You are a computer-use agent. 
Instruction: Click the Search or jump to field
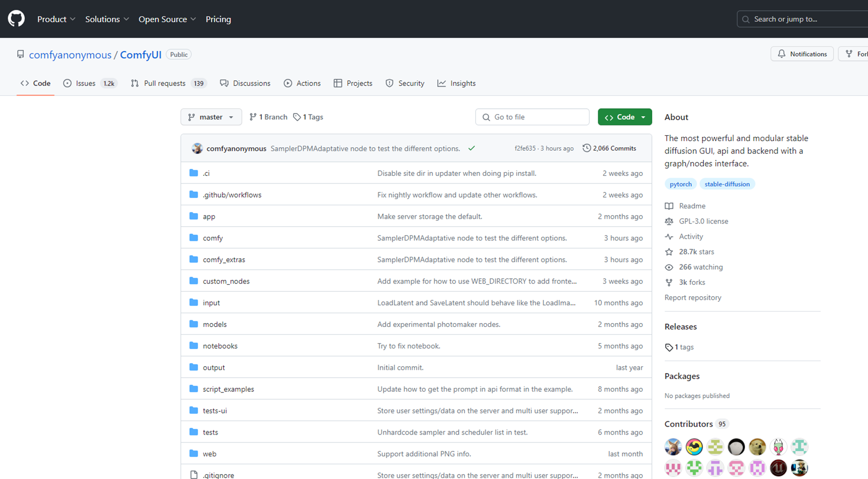tap(803, 19)
